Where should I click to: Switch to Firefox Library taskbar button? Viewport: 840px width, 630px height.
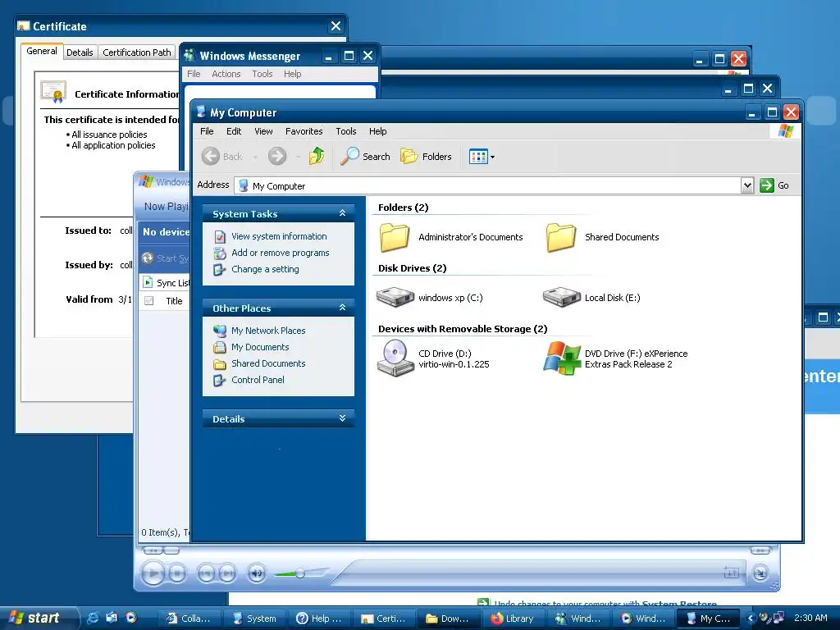(x=514, y=619)
